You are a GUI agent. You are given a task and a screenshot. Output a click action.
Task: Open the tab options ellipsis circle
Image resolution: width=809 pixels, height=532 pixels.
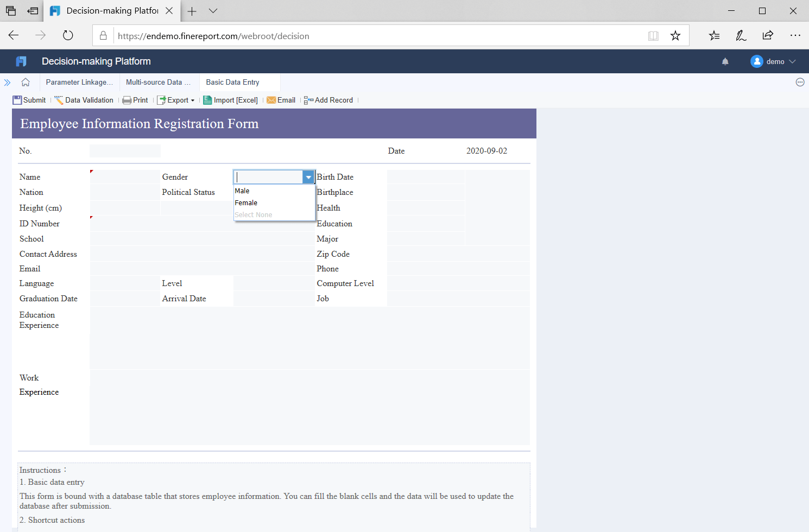pyautogui.click(x=800, y=83)
